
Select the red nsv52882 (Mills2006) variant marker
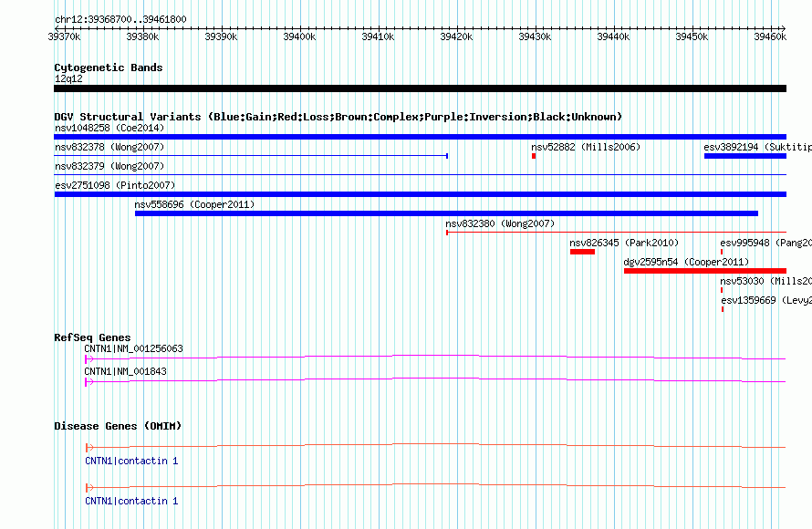click(534, 156)
